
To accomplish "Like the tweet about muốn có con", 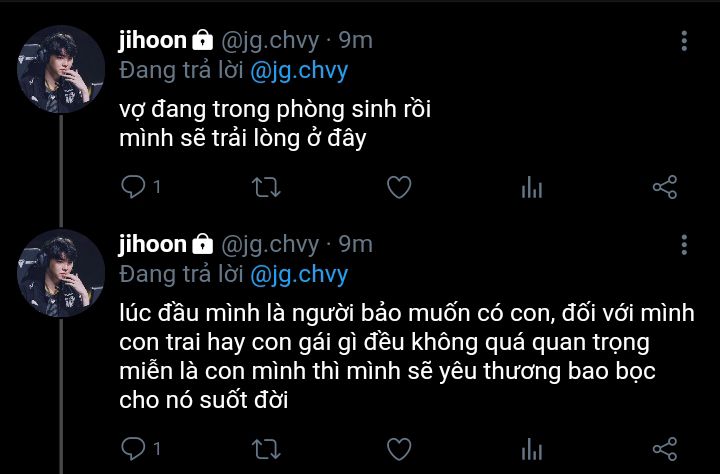I will (399, 449).
